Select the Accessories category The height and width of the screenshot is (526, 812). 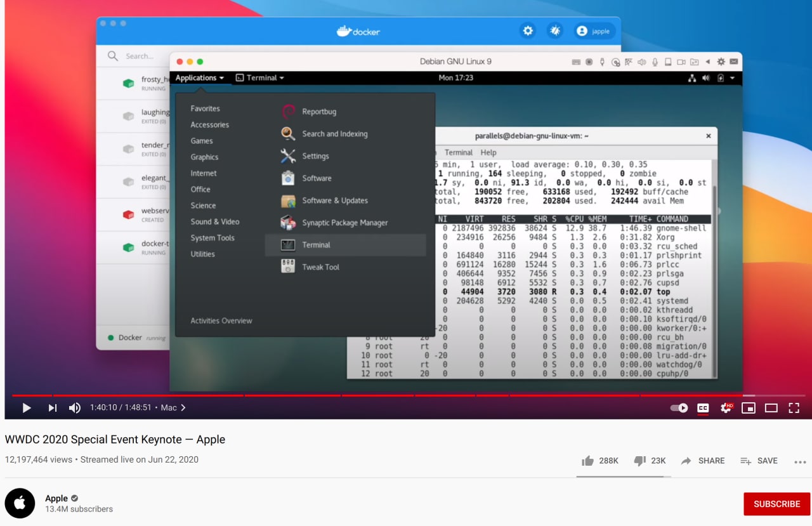[x=209, y=125]
